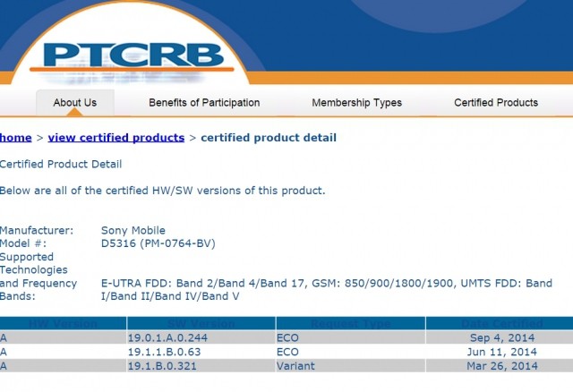Select Sony Mobile manufacturer value
The image size is (573, 392).
pyautogui.click(x=133, y=231)
